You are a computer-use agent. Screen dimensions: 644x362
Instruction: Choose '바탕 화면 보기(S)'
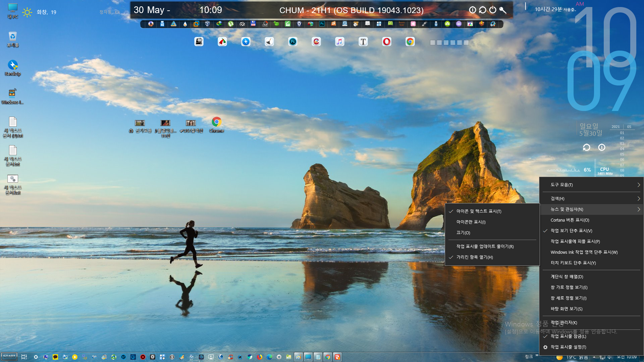(591, 309)
